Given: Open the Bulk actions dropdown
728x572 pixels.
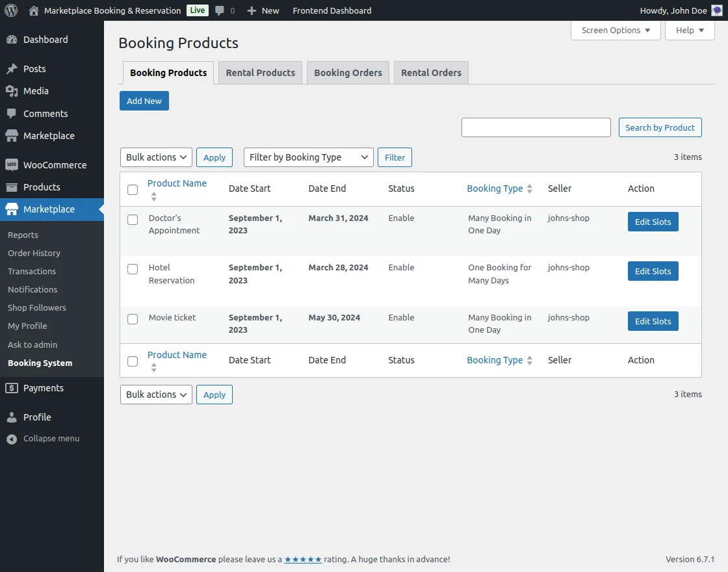Looking at the screenshot, I should [156, 157].
